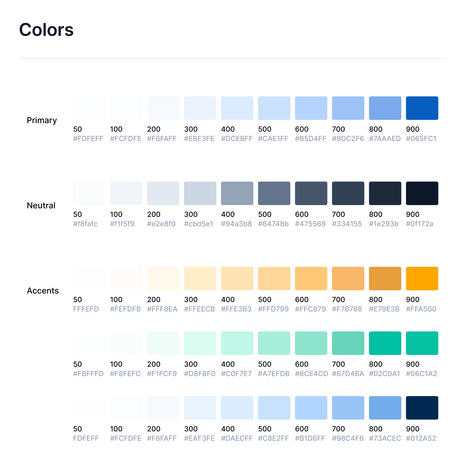Screen dimensions: 465x476
Task: Select the orange accent swatch #FFA500
Action: tap(422, 278)
